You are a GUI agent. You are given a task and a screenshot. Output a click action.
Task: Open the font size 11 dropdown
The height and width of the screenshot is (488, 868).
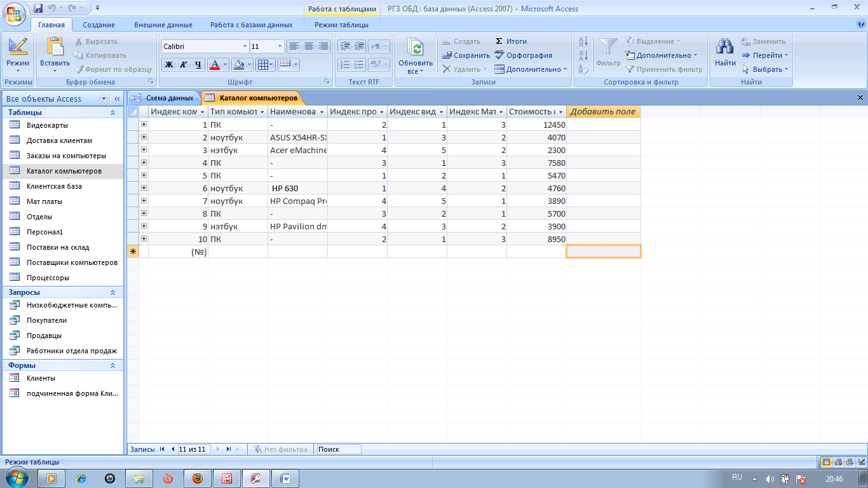(280, 46)
